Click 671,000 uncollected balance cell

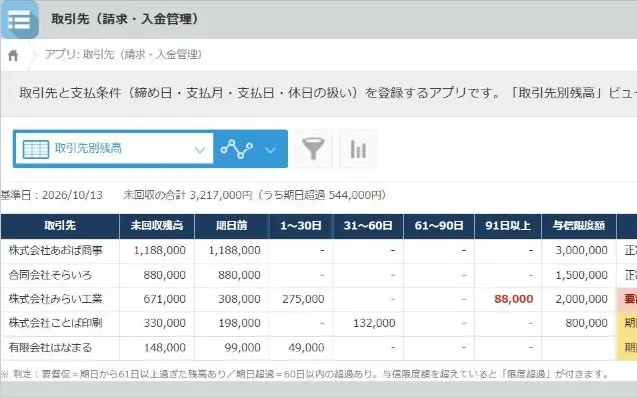[165, 299]
